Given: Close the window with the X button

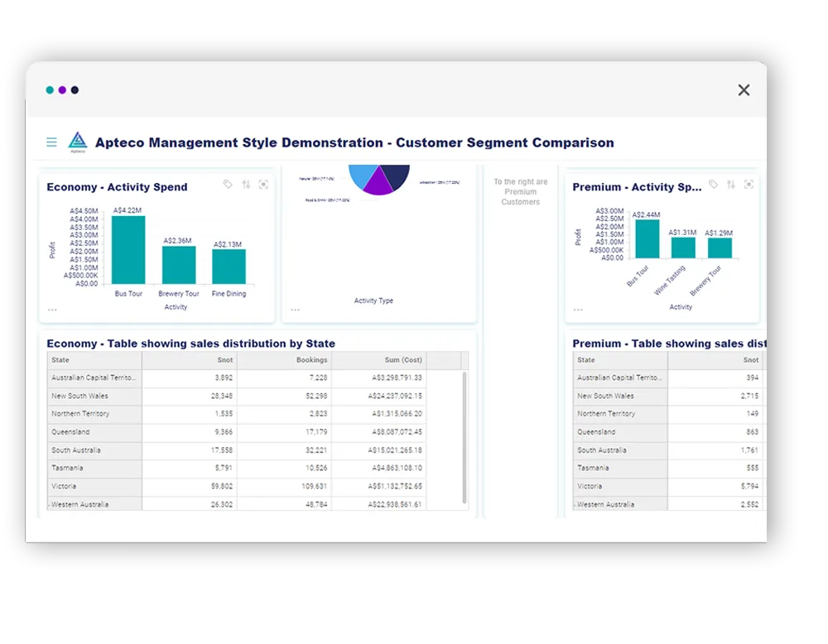Looking at the screenshot, I should [744, 90].
